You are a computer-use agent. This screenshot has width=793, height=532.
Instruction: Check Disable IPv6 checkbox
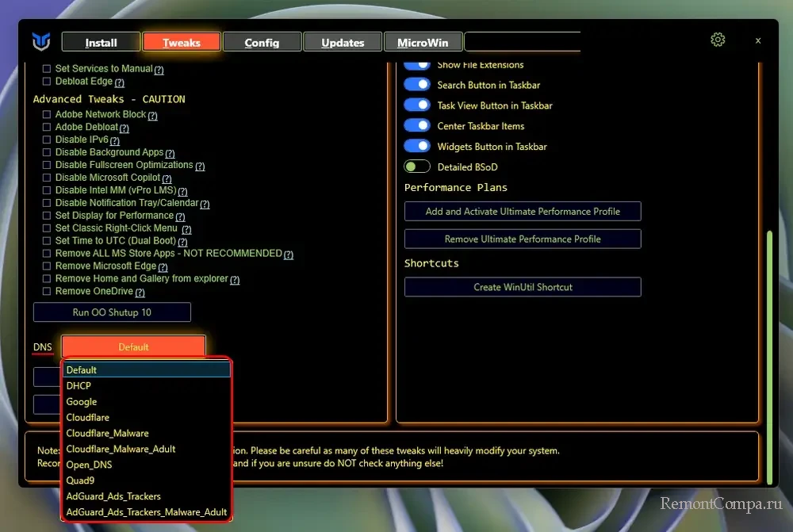click(x=47, y=140)
